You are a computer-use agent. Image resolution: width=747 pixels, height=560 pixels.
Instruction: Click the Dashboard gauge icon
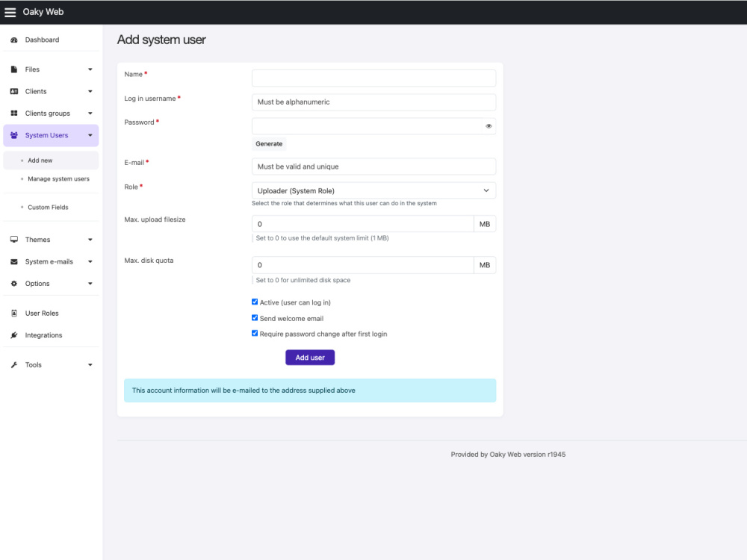point(13,40)
